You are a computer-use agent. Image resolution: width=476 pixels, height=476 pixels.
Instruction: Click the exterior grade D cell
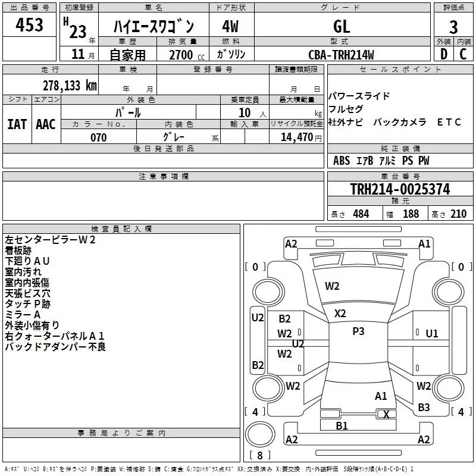coord(443,54)
